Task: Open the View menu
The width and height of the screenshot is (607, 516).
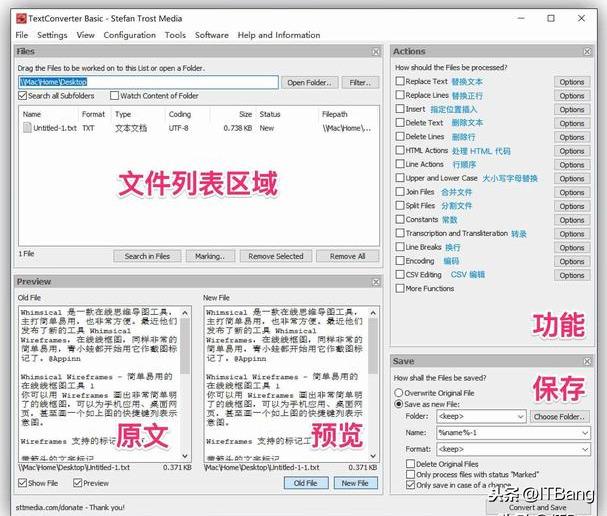Action: (x=85, y=35)
